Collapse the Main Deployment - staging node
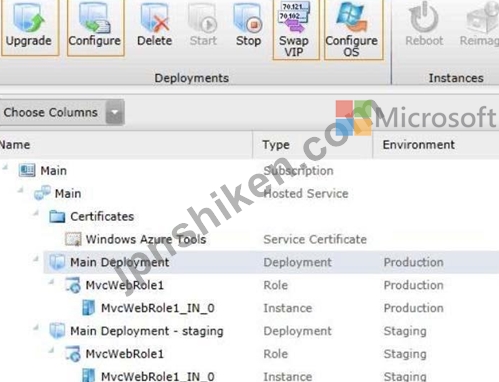Image resolution: width=499 pixels, height=382 pixels. pyautogui.click(x=36, y=328)
